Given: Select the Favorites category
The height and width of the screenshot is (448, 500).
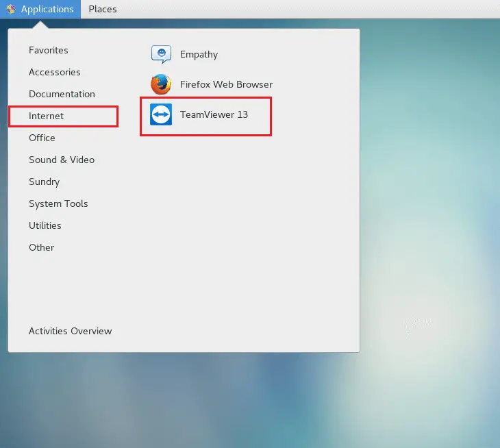Looking at the screenshot, I should (x=49, y=50).
